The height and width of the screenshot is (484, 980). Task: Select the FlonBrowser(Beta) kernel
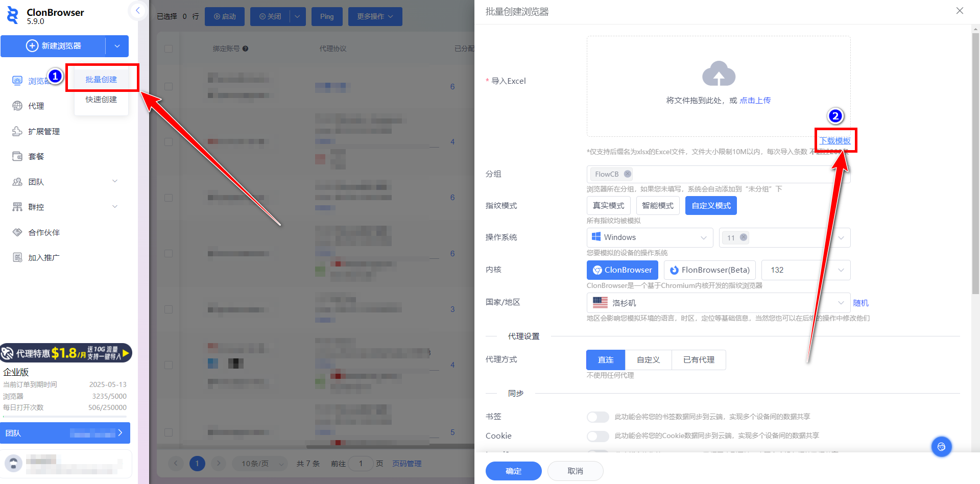(709, 270)
